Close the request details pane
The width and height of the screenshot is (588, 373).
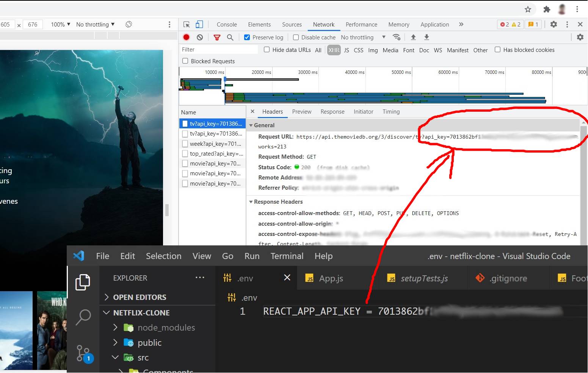252,111
